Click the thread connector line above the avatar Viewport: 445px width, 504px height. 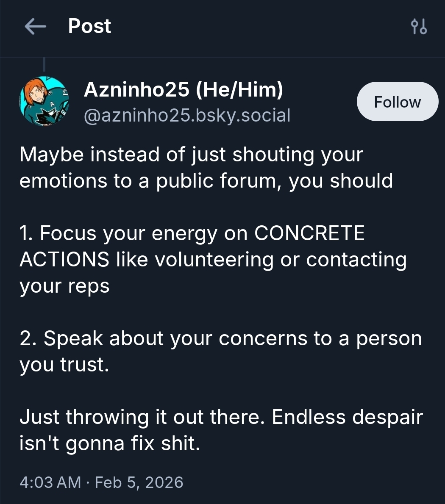[44, 64]
